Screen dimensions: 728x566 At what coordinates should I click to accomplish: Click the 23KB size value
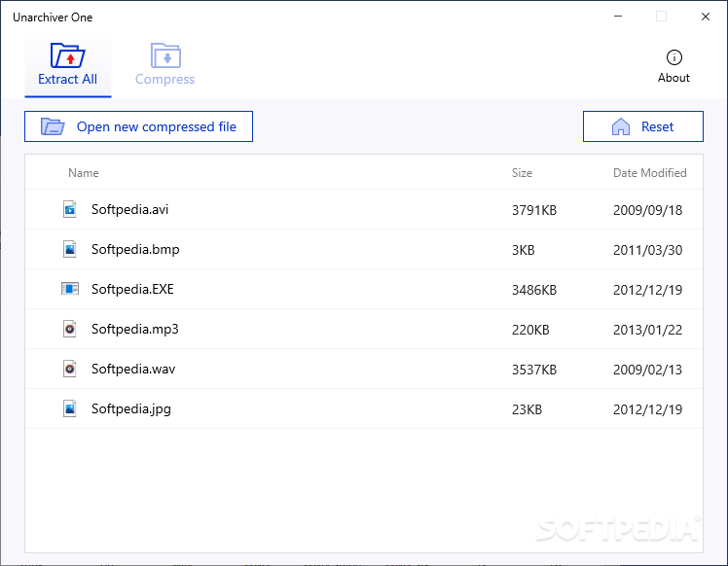527,409
